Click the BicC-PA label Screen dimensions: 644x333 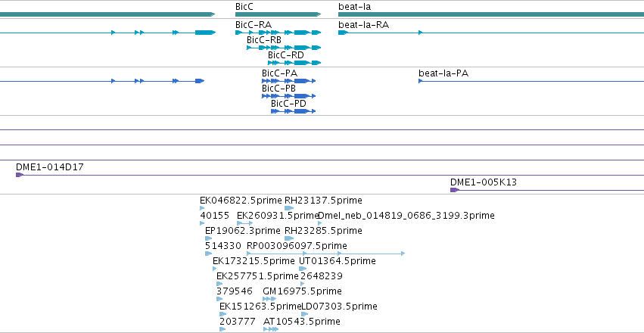pyautogui.click(x=280, y=73)
